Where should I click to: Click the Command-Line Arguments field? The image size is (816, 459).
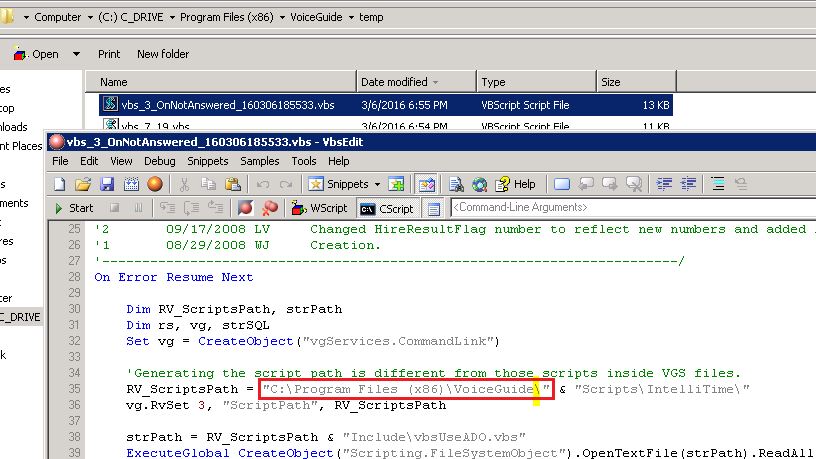(x=633, y=208)
